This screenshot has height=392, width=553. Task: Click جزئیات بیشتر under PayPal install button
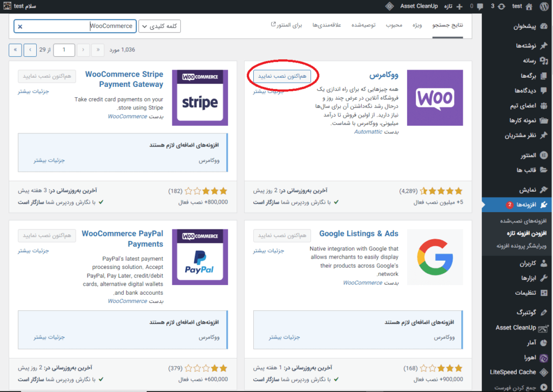pyautogui.click(x=33, y=251)
